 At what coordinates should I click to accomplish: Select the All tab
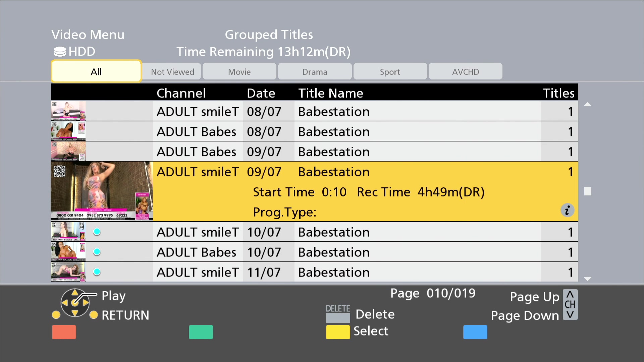click(x=96, y=71)
